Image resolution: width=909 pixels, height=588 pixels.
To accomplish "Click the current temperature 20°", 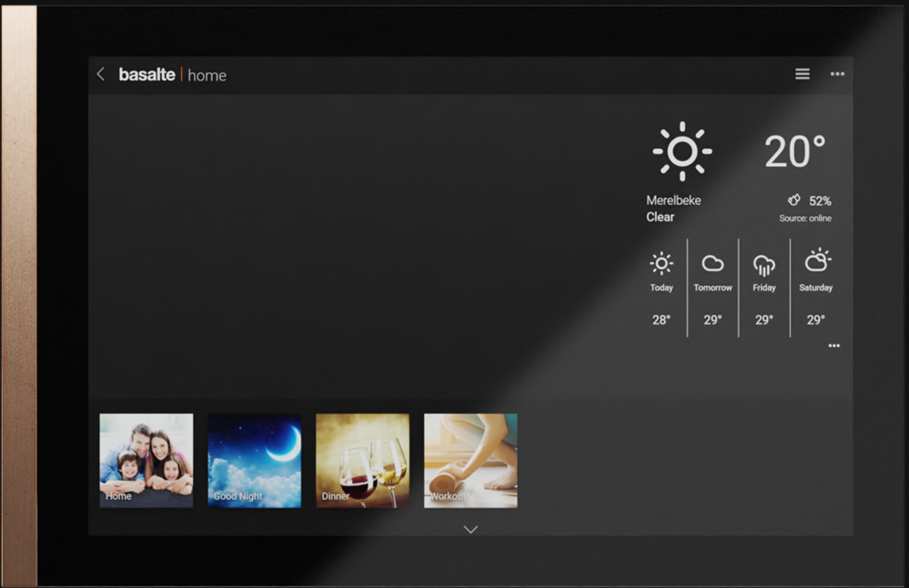I will pos(795,152).
